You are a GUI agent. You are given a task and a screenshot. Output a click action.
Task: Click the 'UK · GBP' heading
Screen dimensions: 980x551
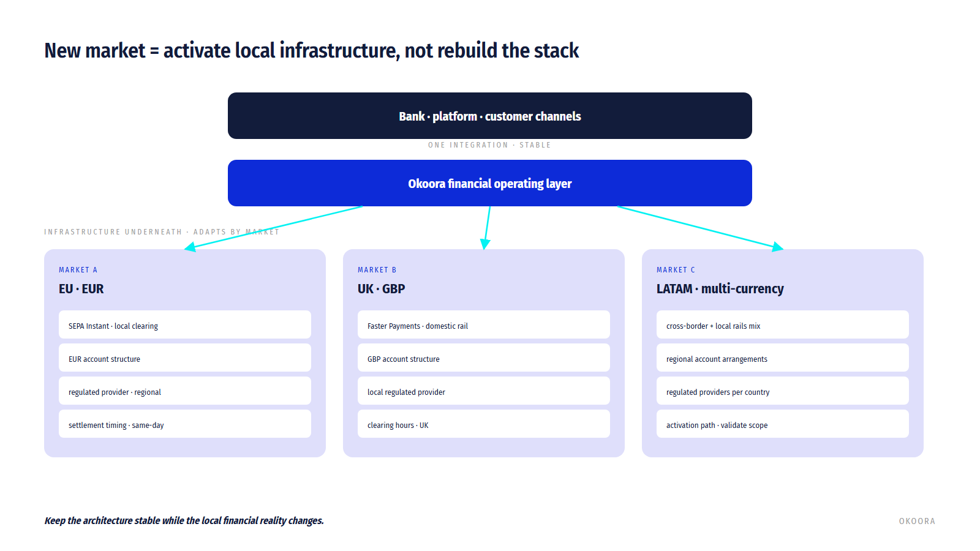click(381, 289)
